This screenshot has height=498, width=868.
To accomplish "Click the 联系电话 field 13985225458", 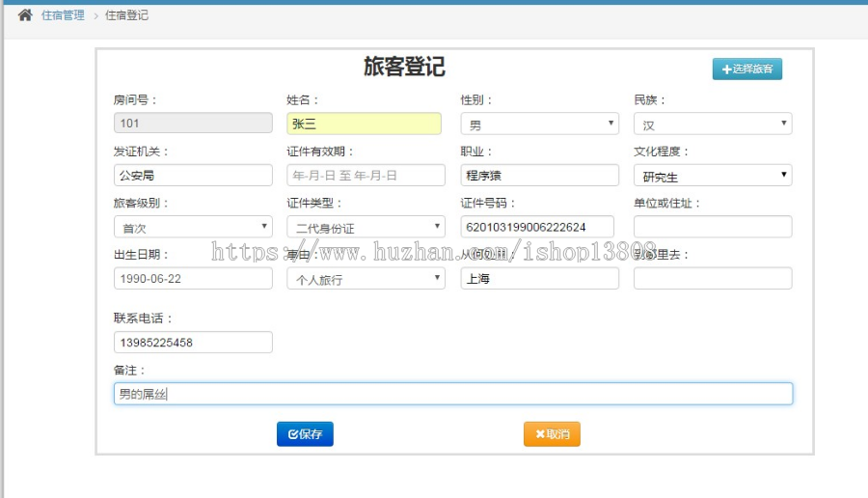I will click(193, 343).
